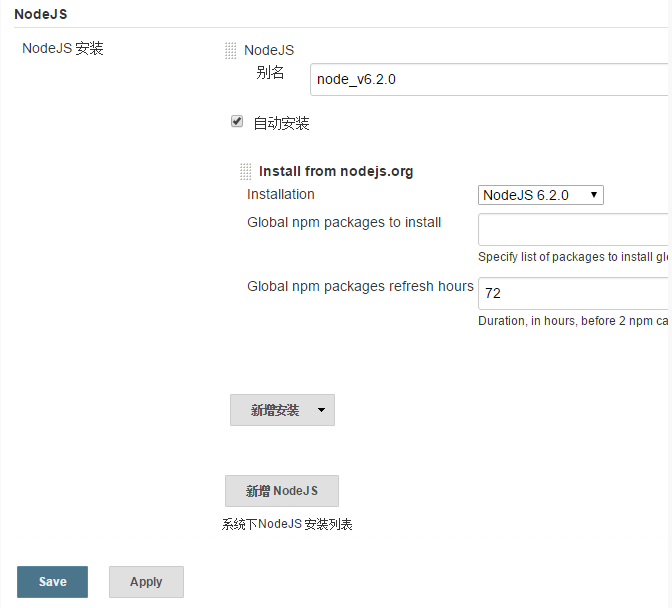Click the NodeJS 安装 label
The width and height of the screenshot is (672, 608).
(x=63, y=48)
